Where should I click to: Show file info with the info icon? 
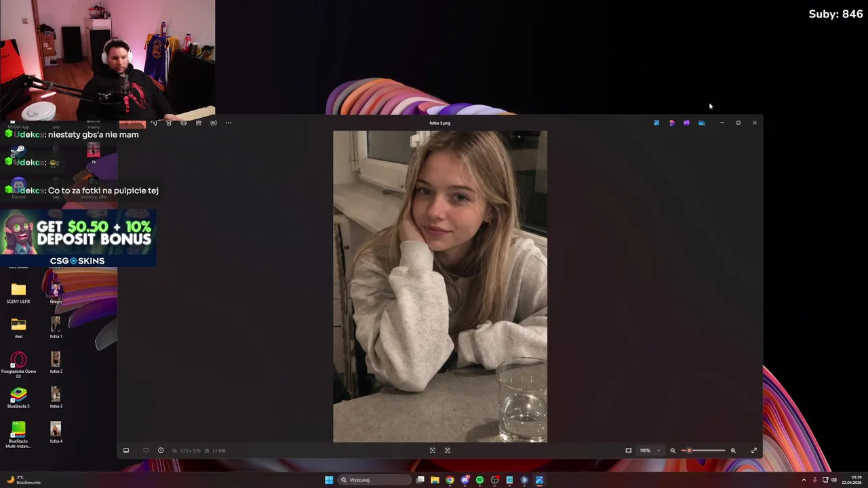(x=161, y=450)
